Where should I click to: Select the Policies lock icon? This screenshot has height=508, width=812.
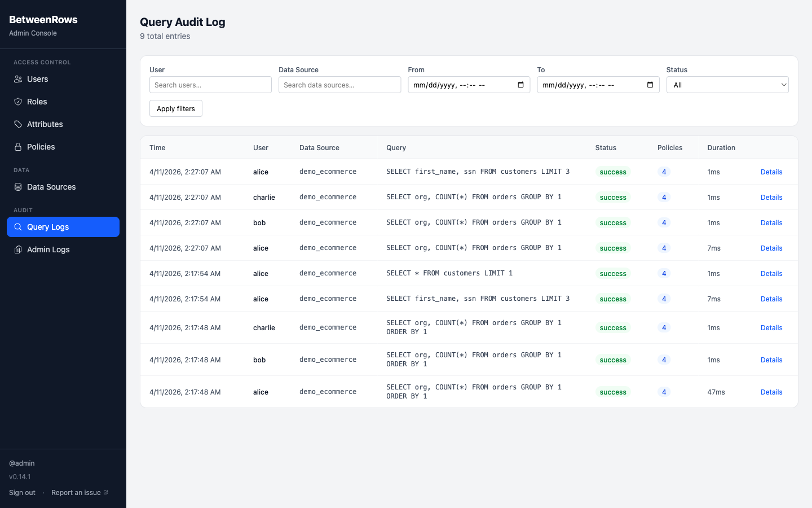pos(18,147)
